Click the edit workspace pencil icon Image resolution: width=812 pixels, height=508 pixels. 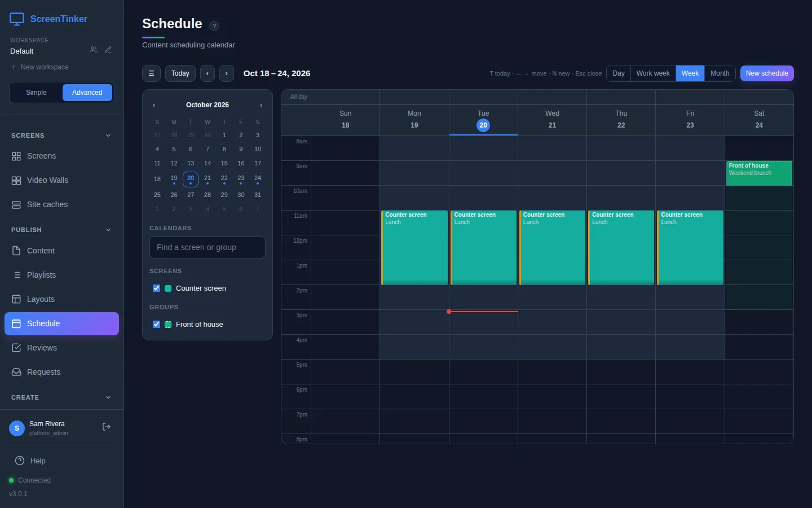[108, 50]
